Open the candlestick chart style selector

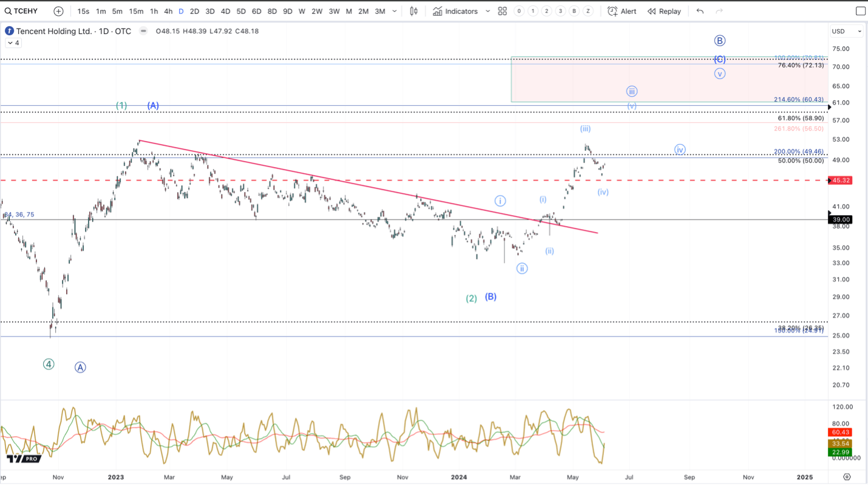(x=414, y=11)
